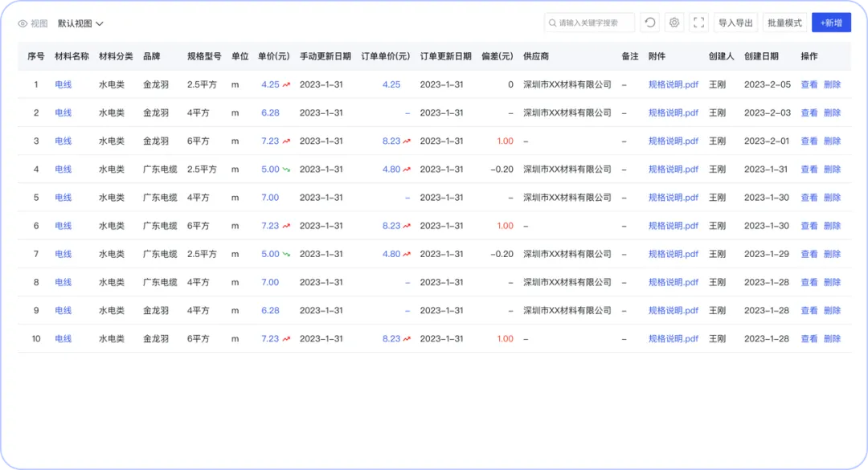This screenshot has height=470, width=868.
Task: Click the 手动更新日期 column header
Action: 325,56
